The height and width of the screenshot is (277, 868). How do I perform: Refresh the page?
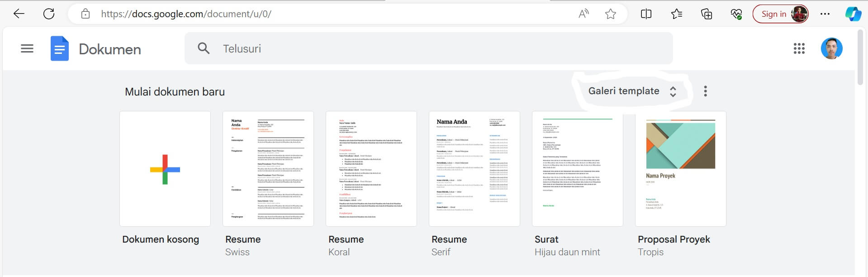click(49, 14)
